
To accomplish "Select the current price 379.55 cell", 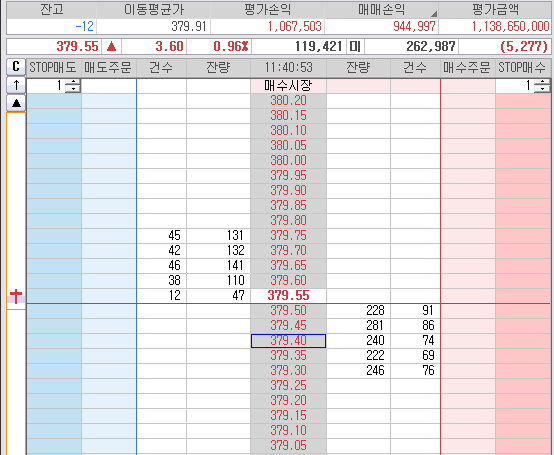I will tap(288, 296).
